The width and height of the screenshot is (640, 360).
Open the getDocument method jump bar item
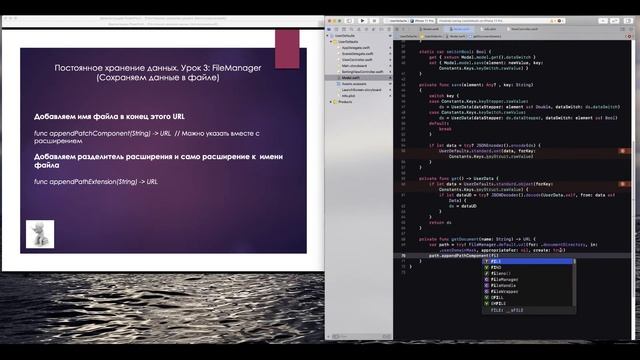coord(484,36)
